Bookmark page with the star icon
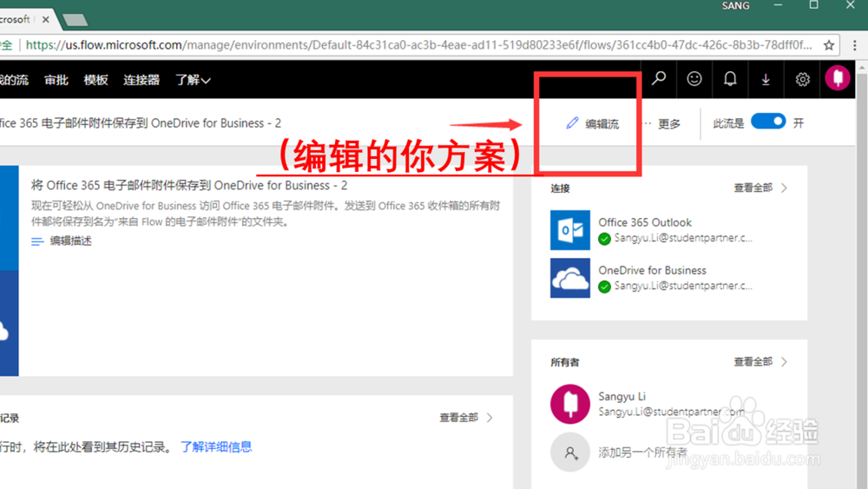The width and height of the screenshot is (868, 489). coord(829,45)
